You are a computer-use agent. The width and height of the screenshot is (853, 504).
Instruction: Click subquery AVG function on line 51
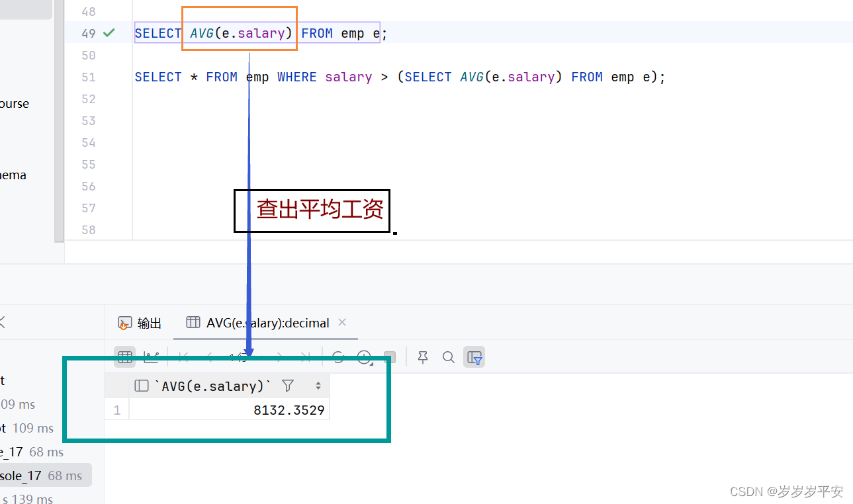pos(472,77)
